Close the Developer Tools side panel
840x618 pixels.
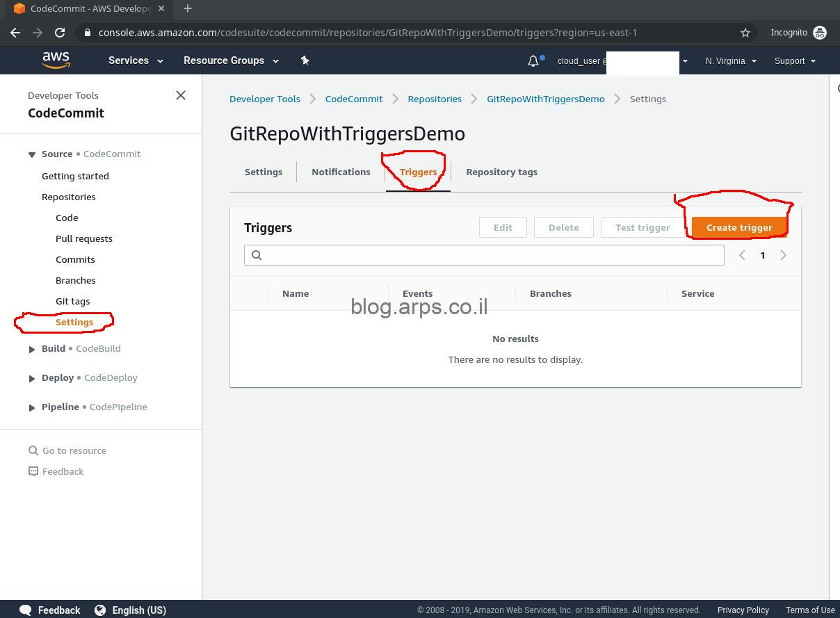(181, 95)
